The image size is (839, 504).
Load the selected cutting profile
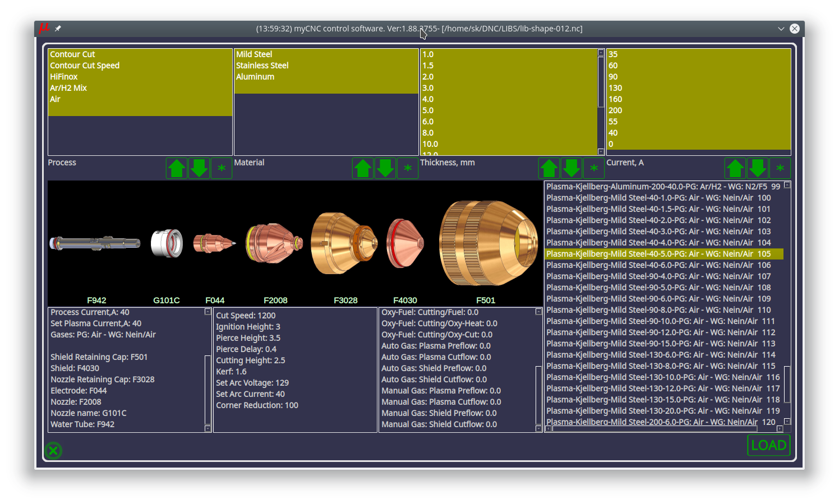769,445
